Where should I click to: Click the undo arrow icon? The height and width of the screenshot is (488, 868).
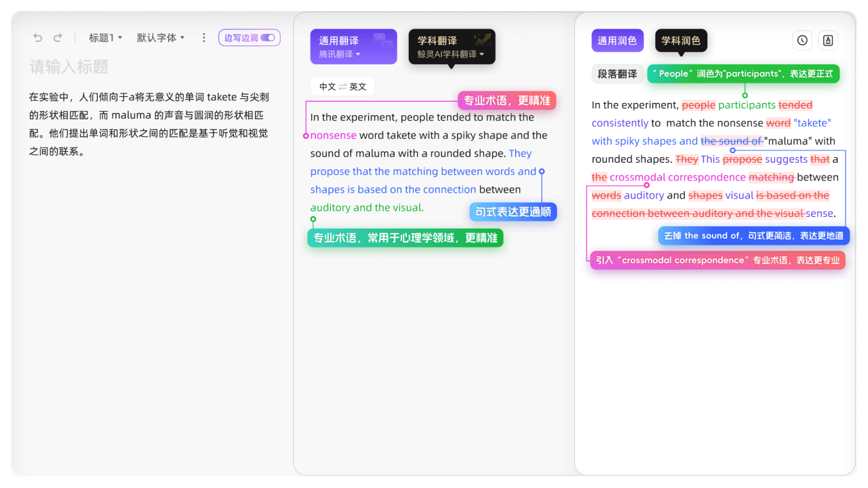click(x=38, y=38)
